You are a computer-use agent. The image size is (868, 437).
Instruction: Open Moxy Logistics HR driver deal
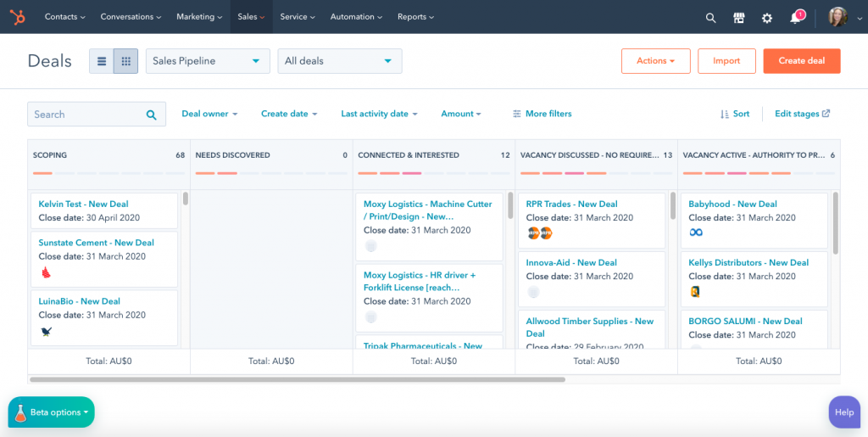pyautogui.click(x=420, y=281)
